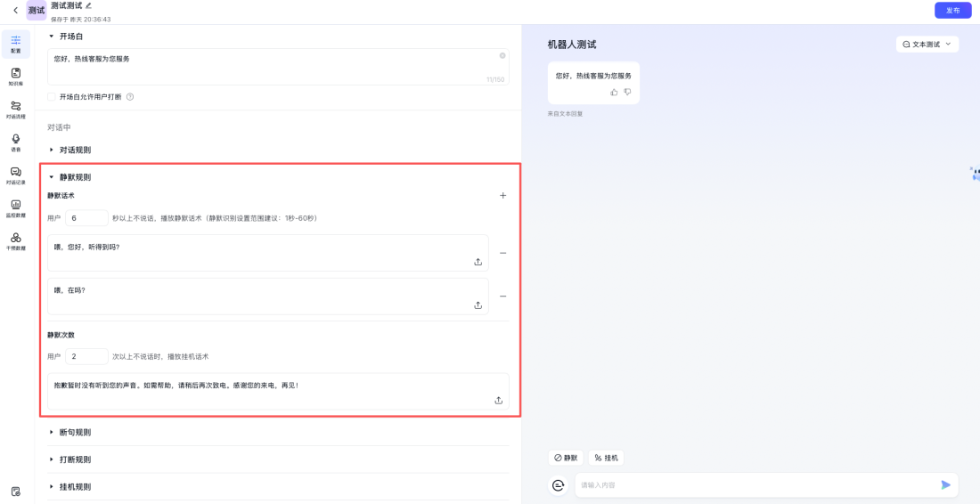Image resolution: width=980 pixels, height=504 pixels.
Task: Click the thumbs-down icon on the greeting
Action: pyautogui.click(x=627, y=92)
